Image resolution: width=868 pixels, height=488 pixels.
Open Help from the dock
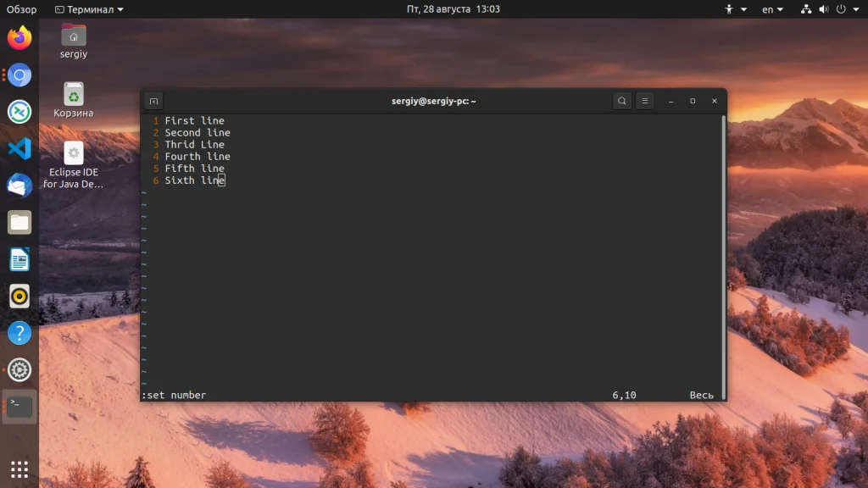tap(19, 333)
